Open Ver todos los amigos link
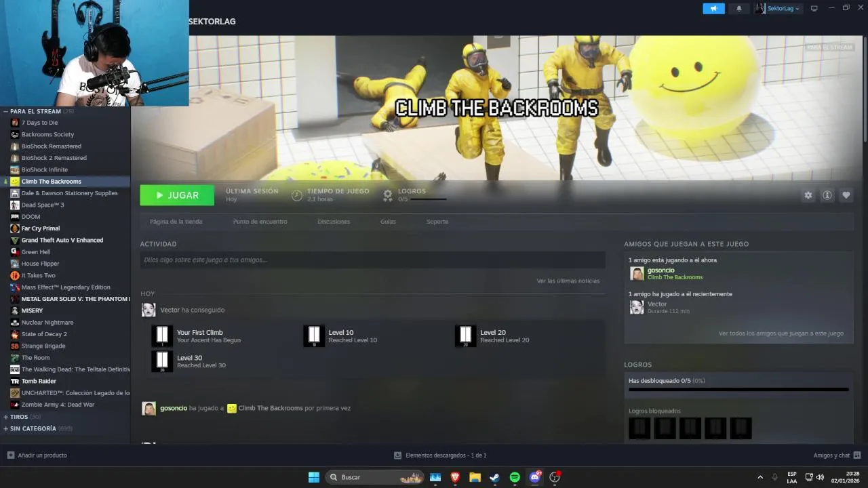Image resolution: width=868 pixels, height=488 pixels. (x=781, y=333)
